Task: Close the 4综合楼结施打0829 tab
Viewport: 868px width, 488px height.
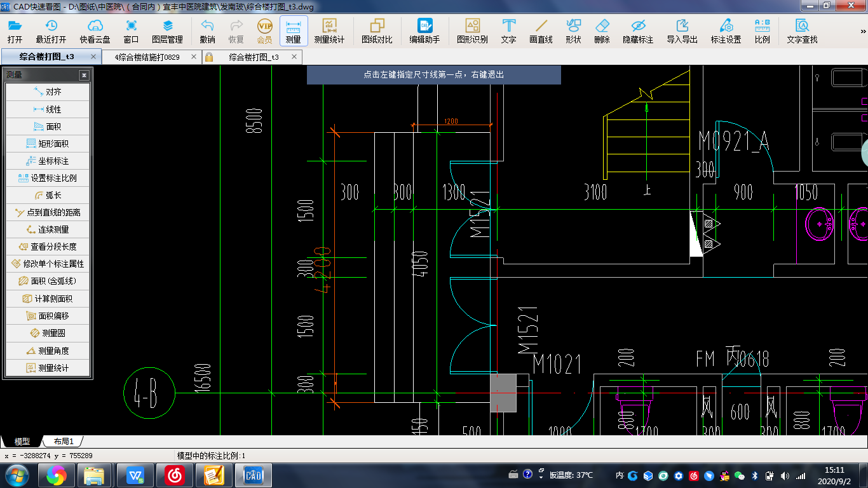Action: [x=193, y=57]
